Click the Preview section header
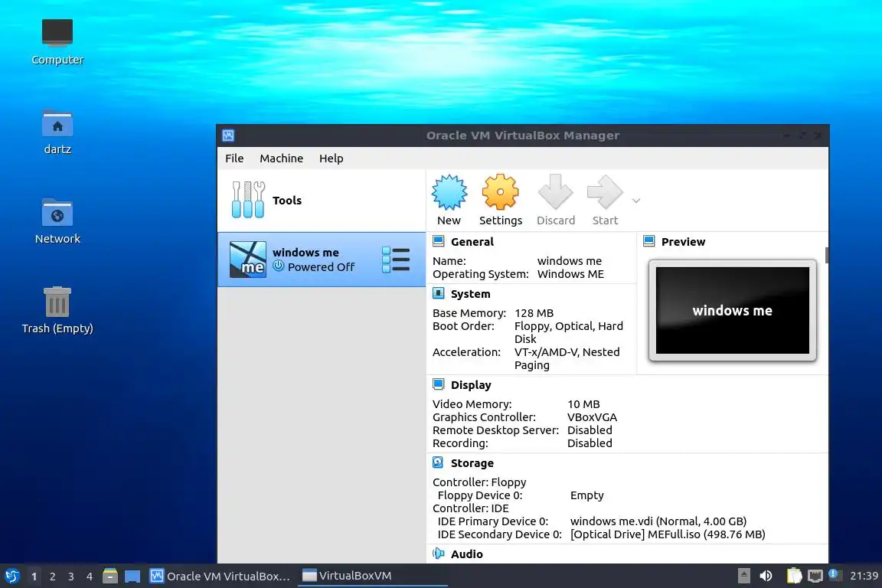Viewport: 882px width, 588px height. (x=683, y=241)
